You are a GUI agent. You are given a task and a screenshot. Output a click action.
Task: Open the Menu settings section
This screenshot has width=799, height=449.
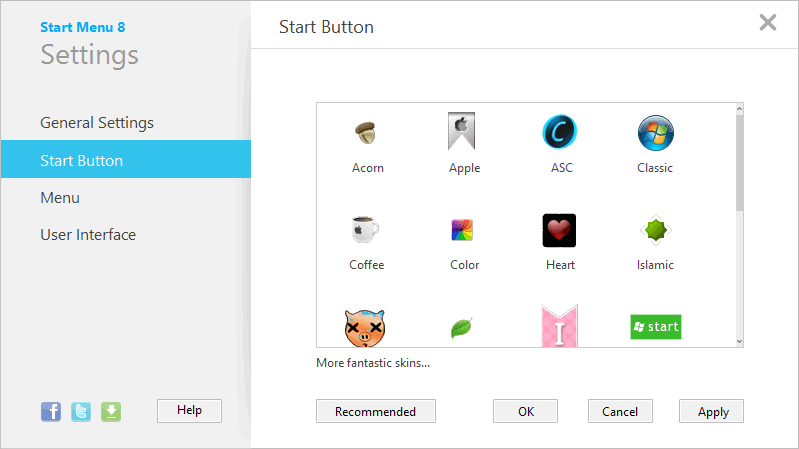pos(126,198)
